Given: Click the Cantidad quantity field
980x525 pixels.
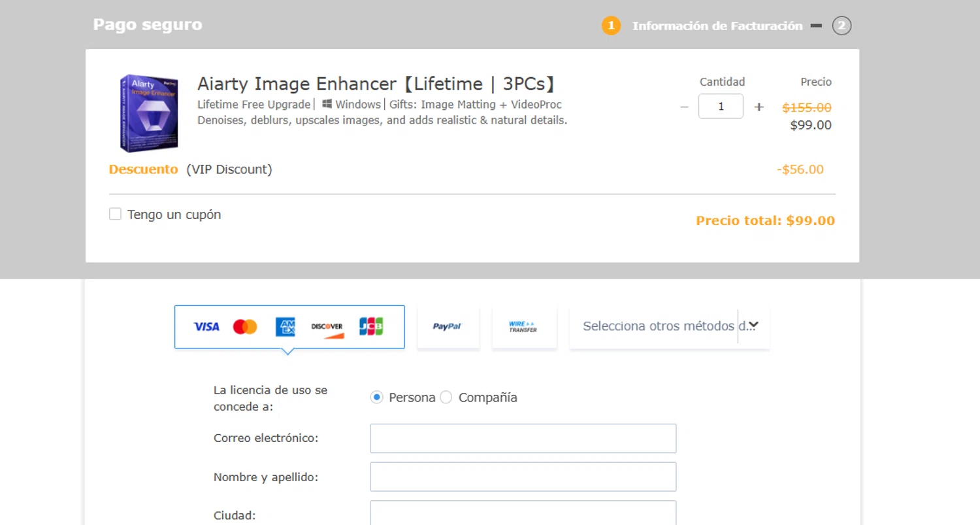Looking at the screenshot, I should pyautogui.click(x=721, y=106).
